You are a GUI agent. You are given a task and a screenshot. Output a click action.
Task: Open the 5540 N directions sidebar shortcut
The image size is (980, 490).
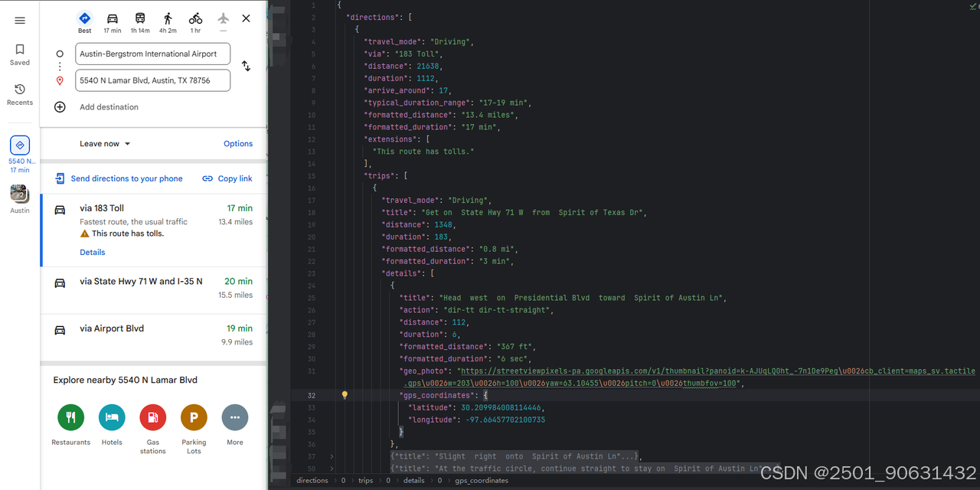[20, 154]
